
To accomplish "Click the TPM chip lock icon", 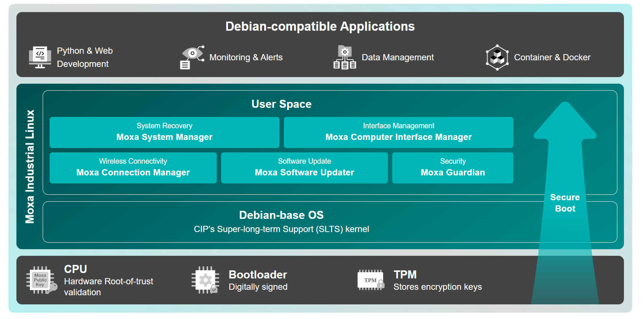I will tap(371, 280).
